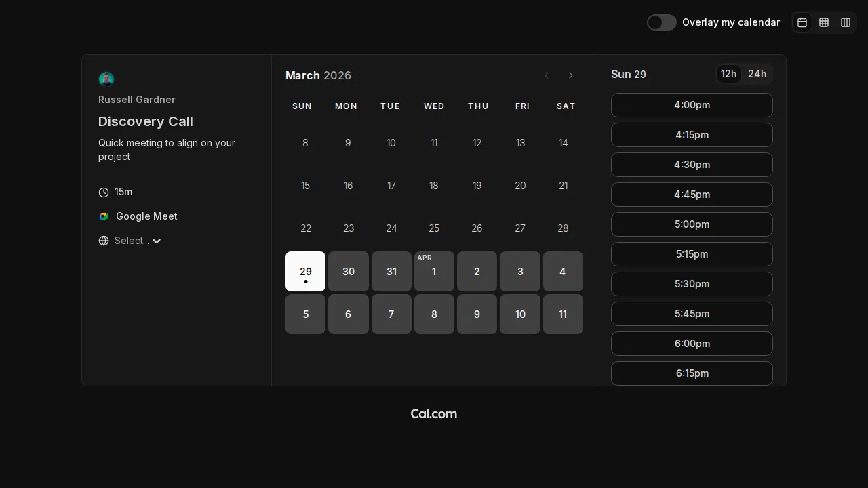Open the next month with right chevron
The height and width of the screenshot is (488, 868).
coord(571,75)
